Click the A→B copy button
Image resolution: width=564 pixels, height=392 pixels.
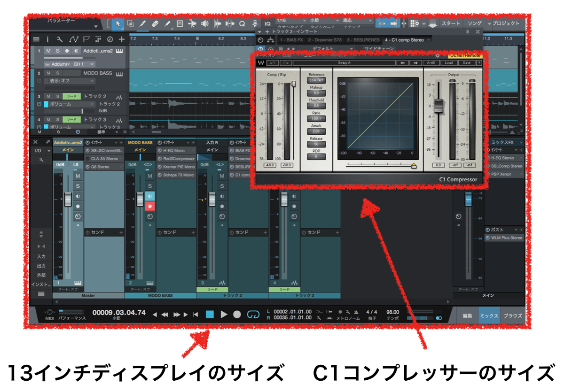click(431, 62)
